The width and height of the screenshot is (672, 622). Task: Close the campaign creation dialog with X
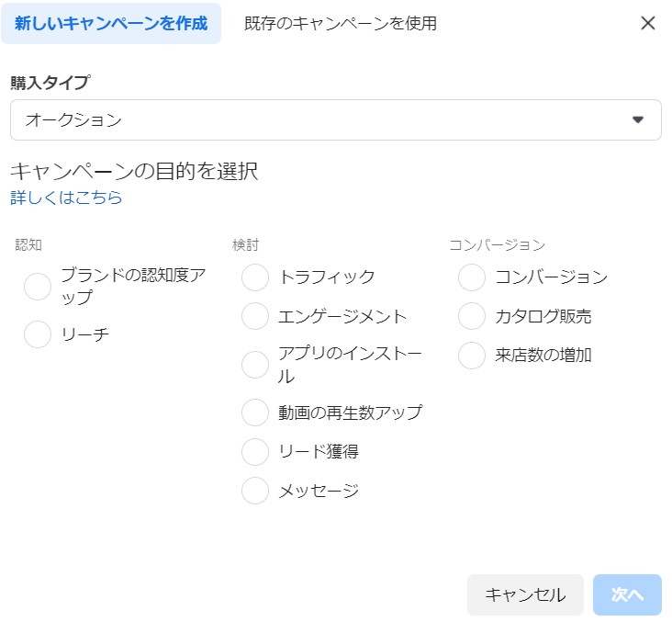[647, 23]
